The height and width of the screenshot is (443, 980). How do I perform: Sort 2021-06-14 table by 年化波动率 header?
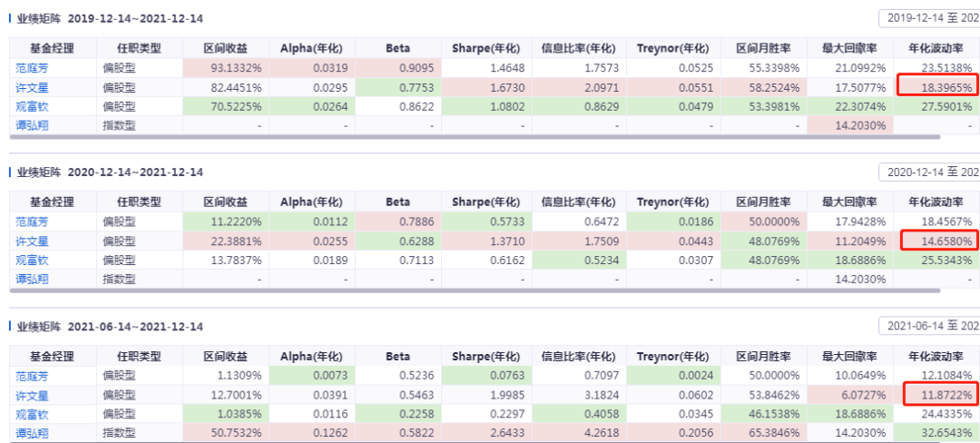click(936, 357)
